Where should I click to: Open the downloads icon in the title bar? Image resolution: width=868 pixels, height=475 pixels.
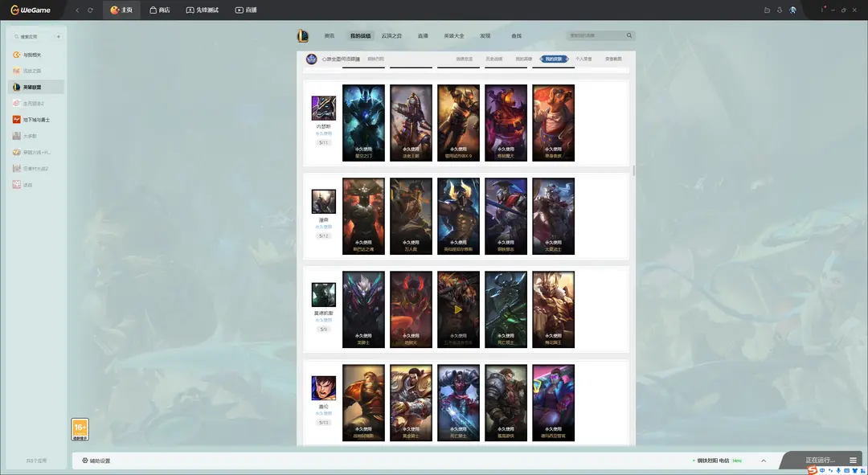[780, 10]
